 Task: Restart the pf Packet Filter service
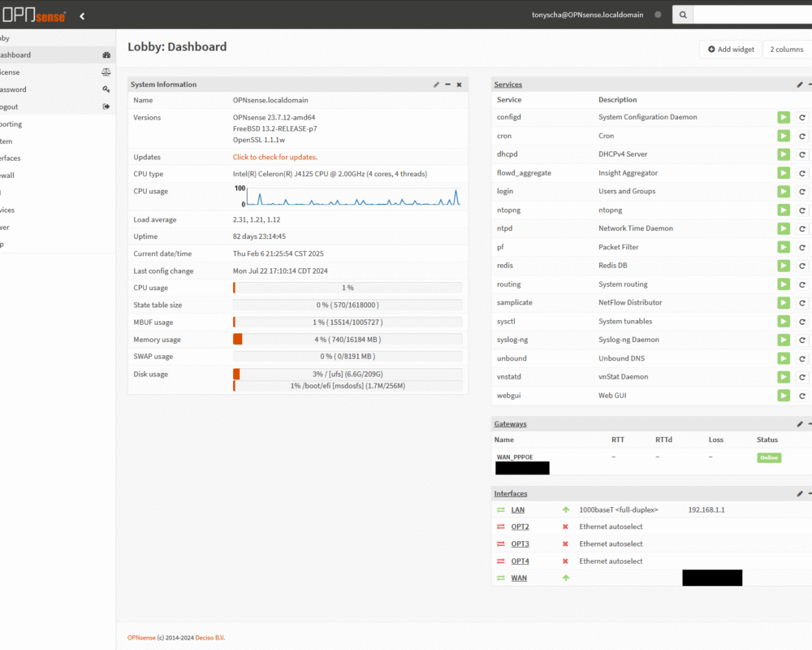pyautogui.click(x=801, y=247)
